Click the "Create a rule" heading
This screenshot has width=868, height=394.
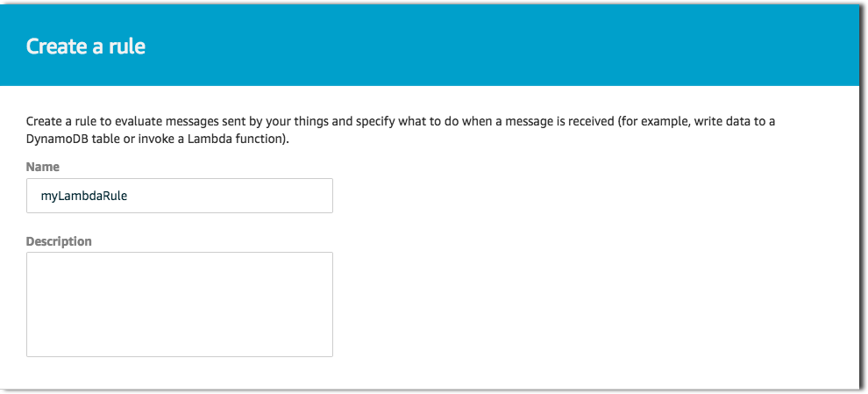click(86, 46)
